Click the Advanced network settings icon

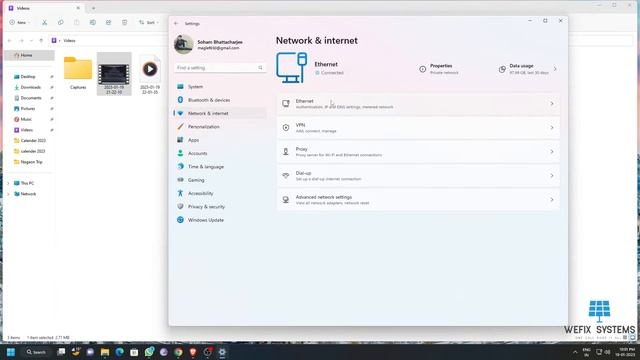(286, 200)
